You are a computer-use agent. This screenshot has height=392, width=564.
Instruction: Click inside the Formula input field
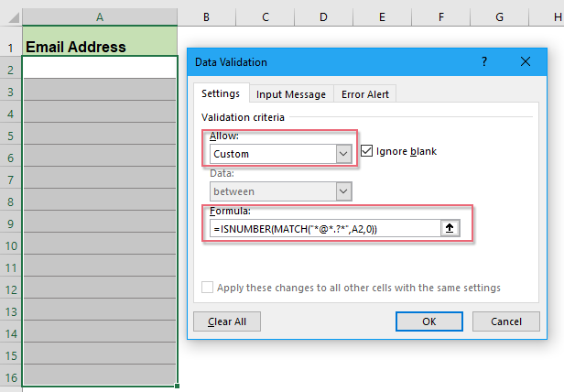(x=320, y=229)
